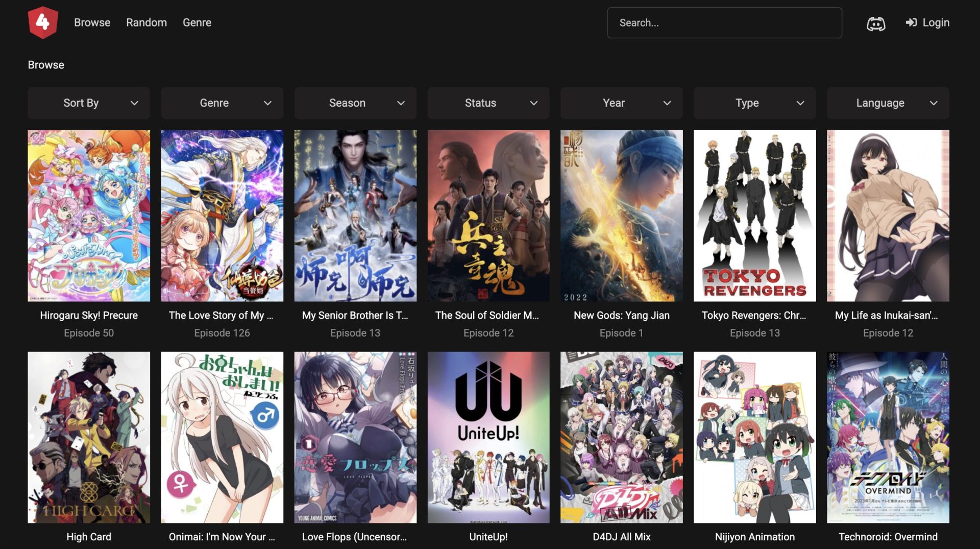980x549 pixels.
Task: Open the Genre nav item
Action: click(197, 22)
